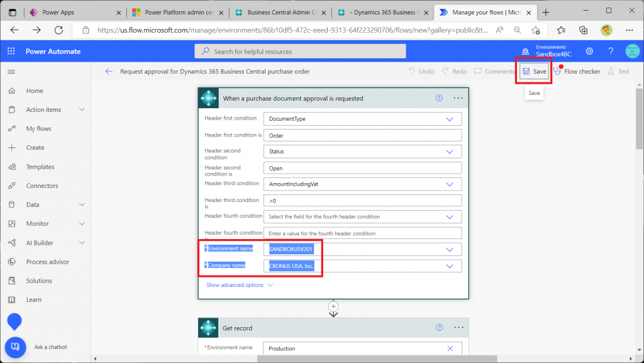
Task: Click the Header fourth condition value field
Action: point(363,233)
